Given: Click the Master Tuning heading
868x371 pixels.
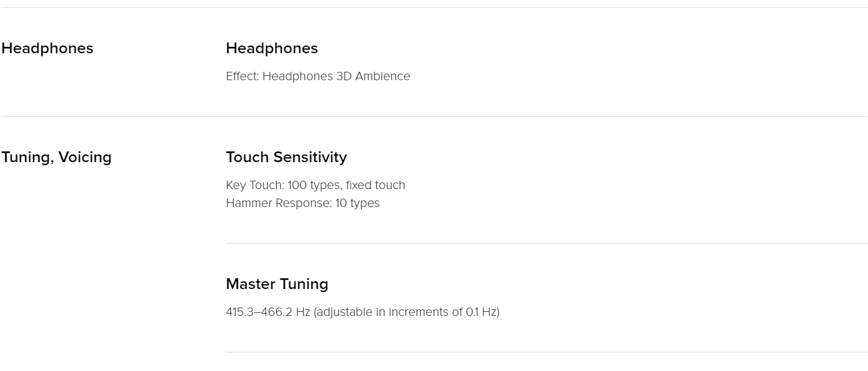Looking at the screenshot, I should (277, 284).
